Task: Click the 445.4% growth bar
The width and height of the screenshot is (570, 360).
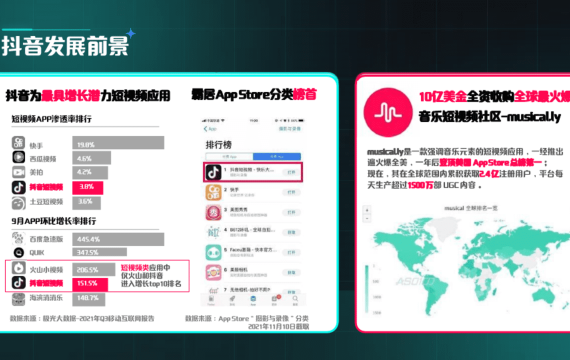Action: [118, 239]
